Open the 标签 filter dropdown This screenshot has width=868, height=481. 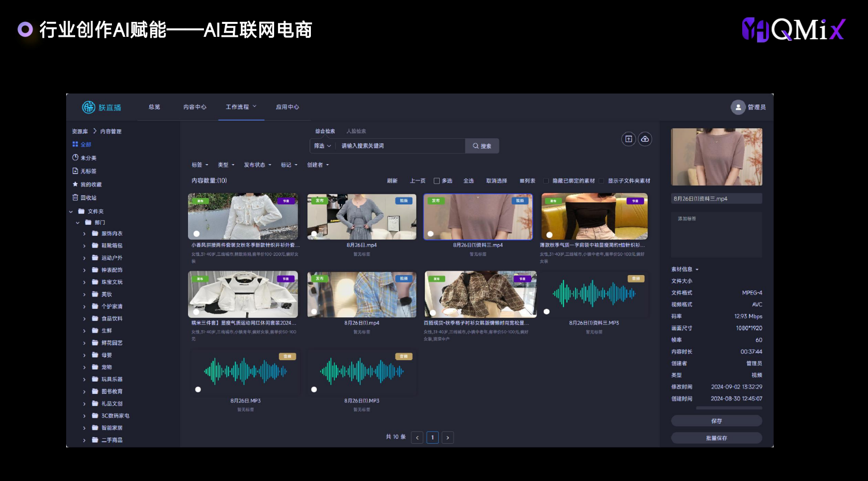[x=200, y=165]
